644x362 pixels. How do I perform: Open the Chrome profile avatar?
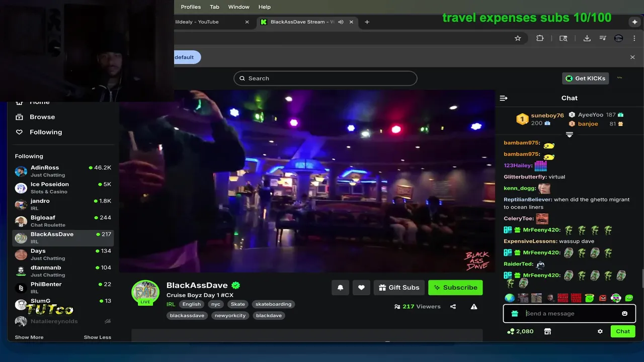coord(619,38)
